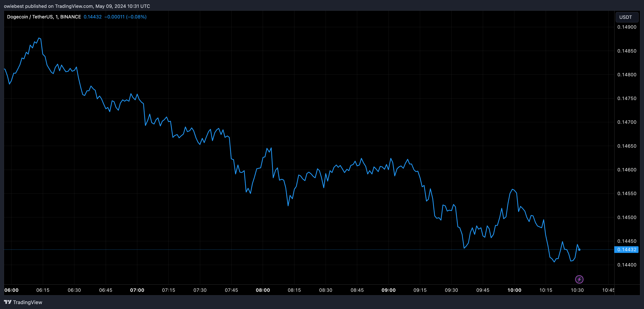The image size is (644, 309).
Task: Click the 10:15 time axis label
Action: coord(546,290)
